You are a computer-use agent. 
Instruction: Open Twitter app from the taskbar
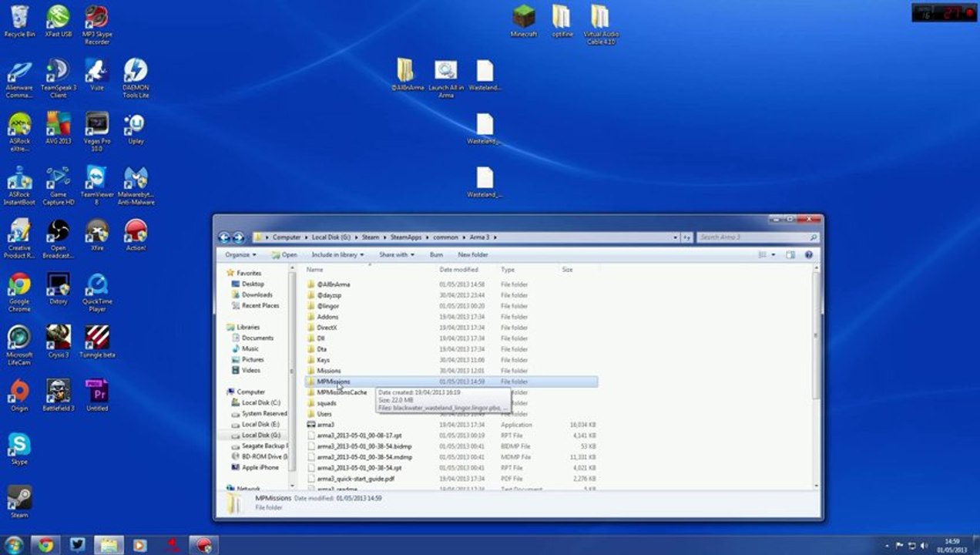click(77, 545)
